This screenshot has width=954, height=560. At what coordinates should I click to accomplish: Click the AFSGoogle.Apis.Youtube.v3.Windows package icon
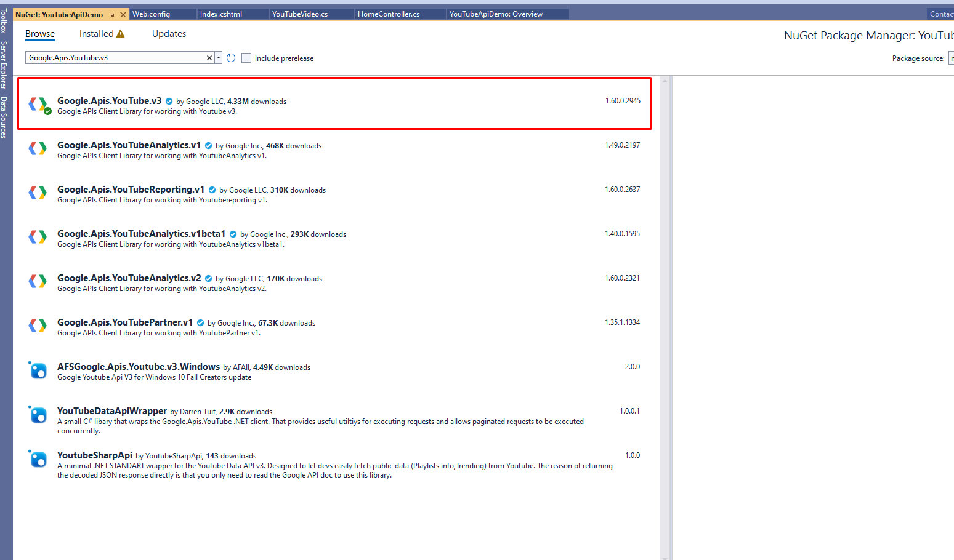click(x=38, y=370)
